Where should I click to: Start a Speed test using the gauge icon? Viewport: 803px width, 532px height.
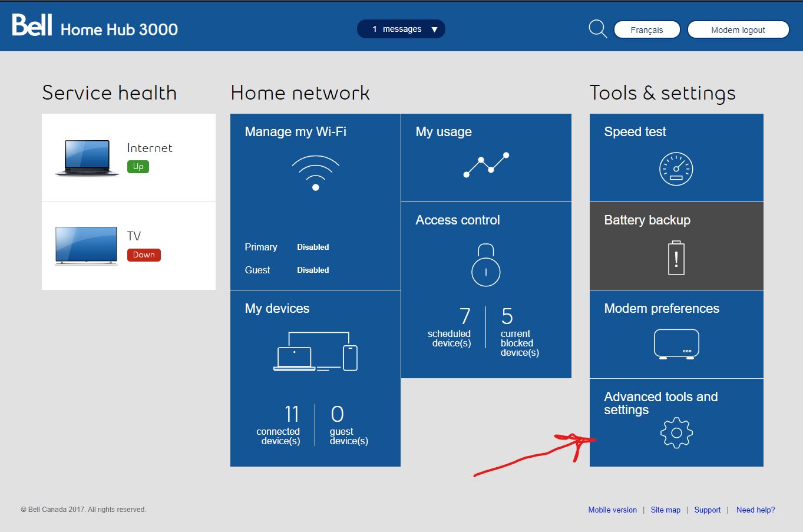pos(676,169)
